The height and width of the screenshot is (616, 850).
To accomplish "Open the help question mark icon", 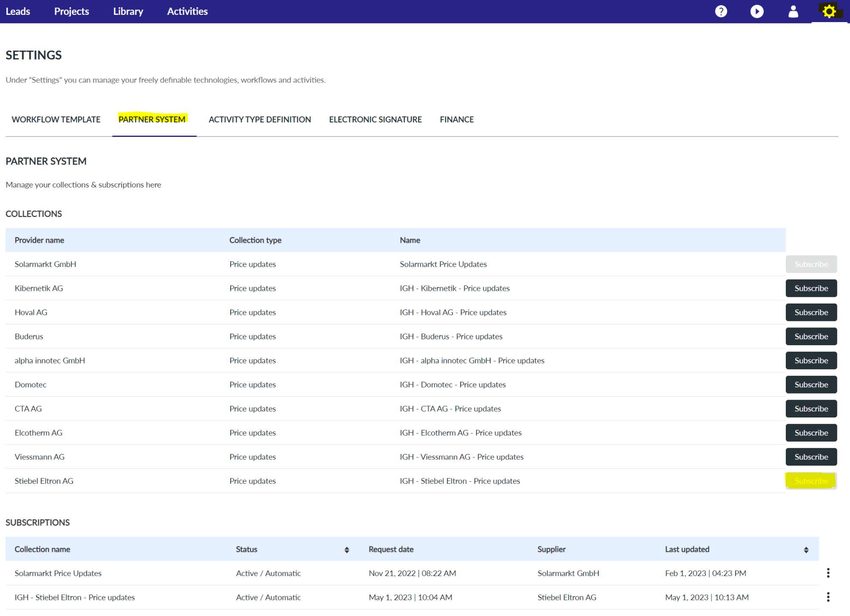I will pos(721,11).
